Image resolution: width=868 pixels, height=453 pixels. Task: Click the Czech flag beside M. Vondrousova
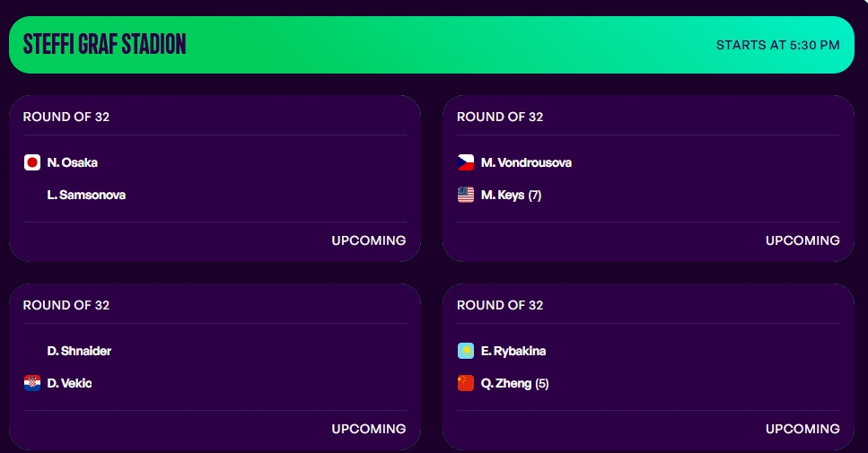pos(466,162)
